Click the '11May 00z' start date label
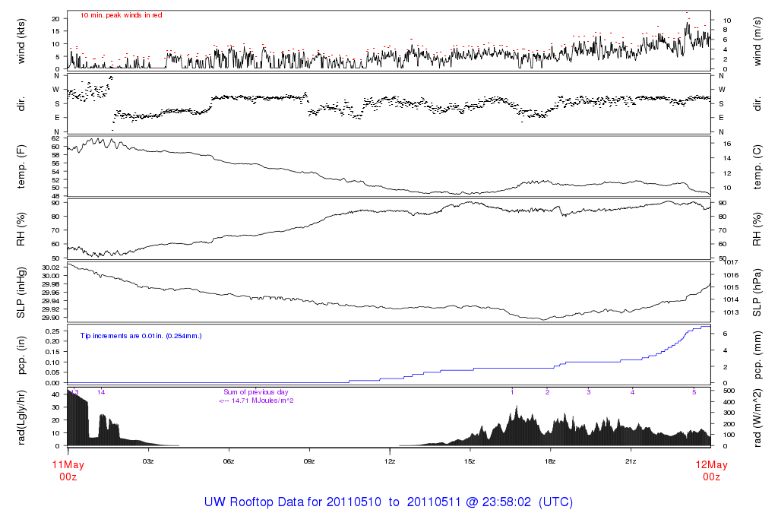 pos(67,470)
